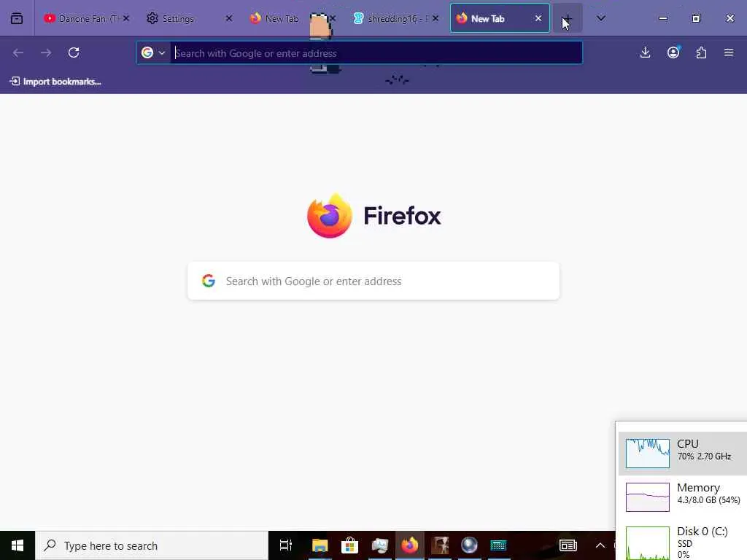Screen dimensions: 747x560
Task: Open the brown picture app on taskbar
Action: coord(440,545)
